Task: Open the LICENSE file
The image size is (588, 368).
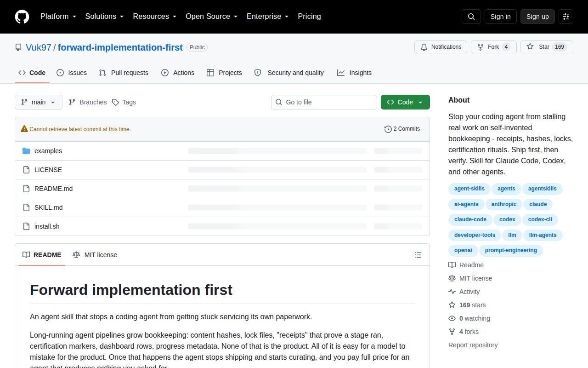Action: (48, 170)
